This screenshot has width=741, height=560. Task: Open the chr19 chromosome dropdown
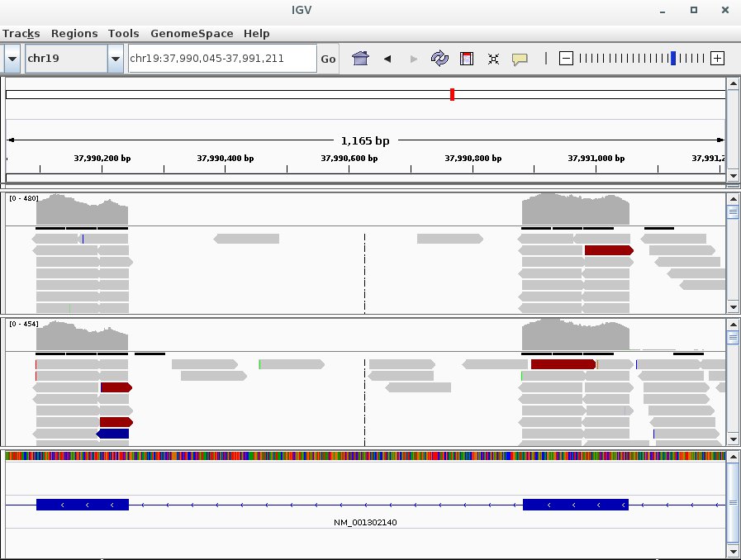click(x=116, y=59)
